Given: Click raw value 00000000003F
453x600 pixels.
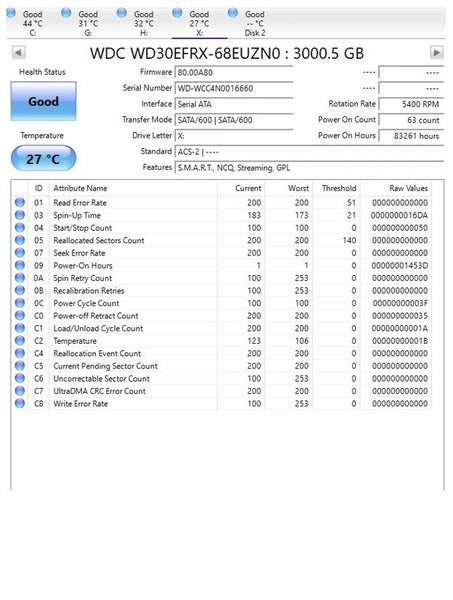Looking at the screenshot, I should pyautogui.click(x=400, y=303).
